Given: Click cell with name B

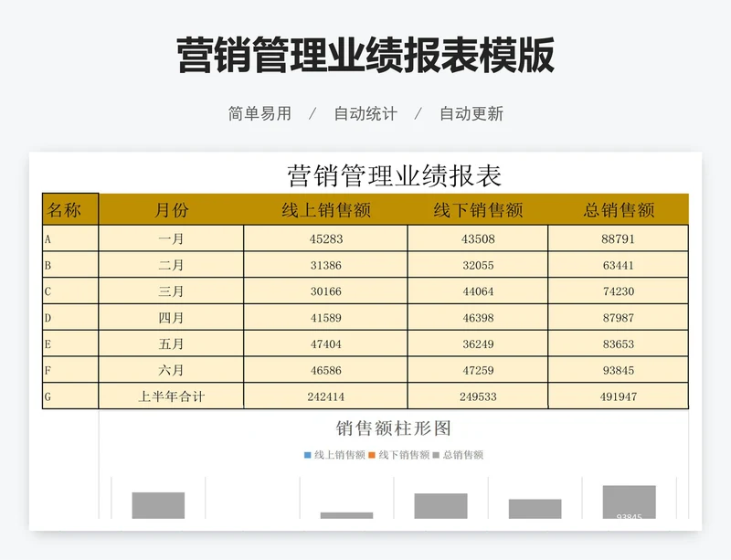Looking at the screenshot, I should click(70, 265).
